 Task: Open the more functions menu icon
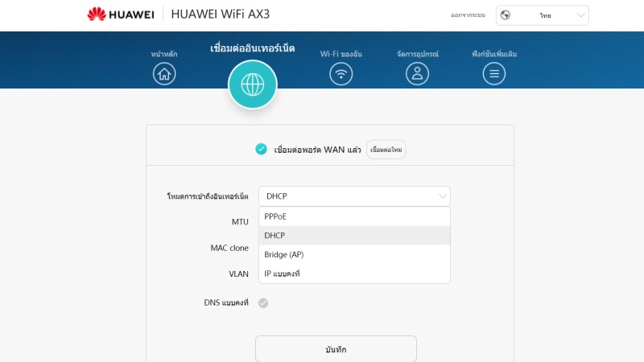494,74
